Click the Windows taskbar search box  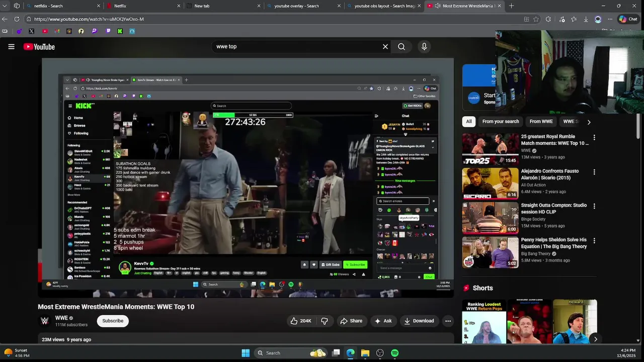(290, 353)
